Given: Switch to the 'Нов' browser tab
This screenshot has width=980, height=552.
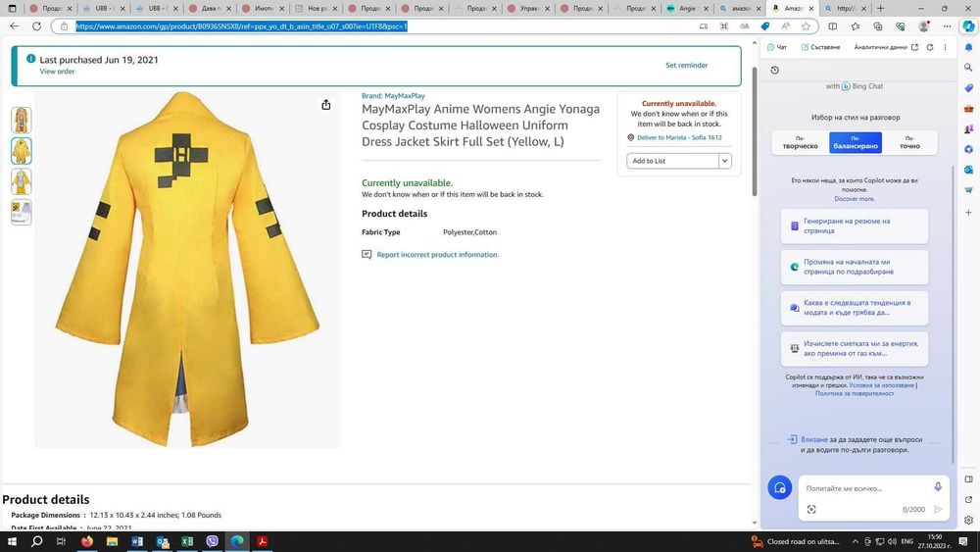Looking at the screenshot, I should click(317, 8).
